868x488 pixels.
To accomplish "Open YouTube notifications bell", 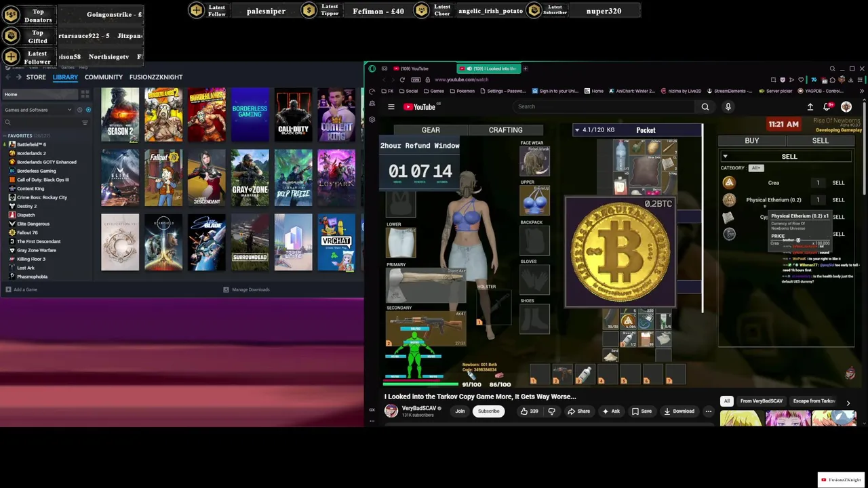I will click(827, 106).
